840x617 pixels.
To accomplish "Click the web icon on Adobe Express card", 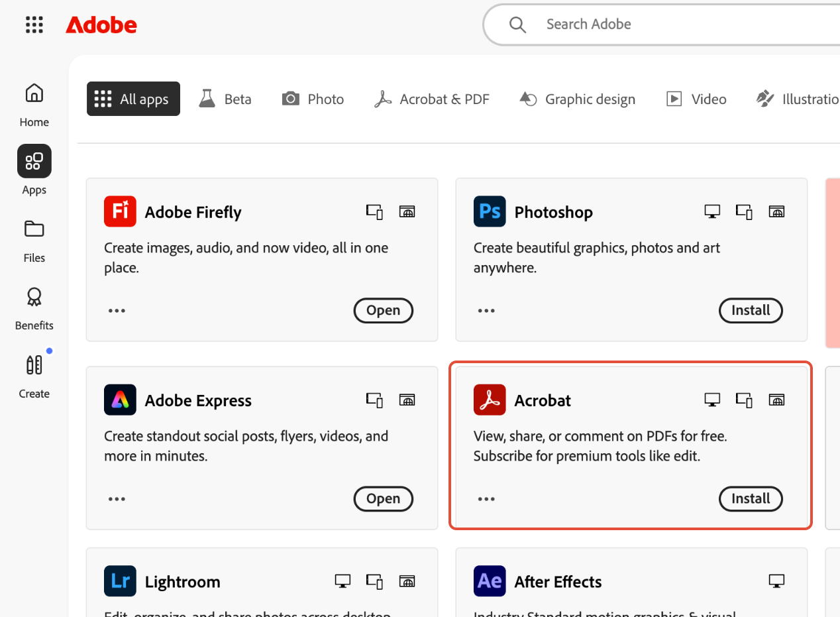I will [x=407, y=400].
